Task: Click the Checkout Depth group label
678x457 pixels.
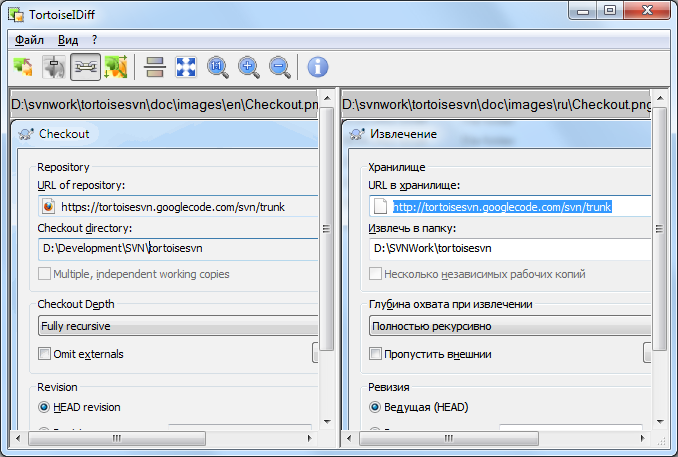Action: (76, 304)
